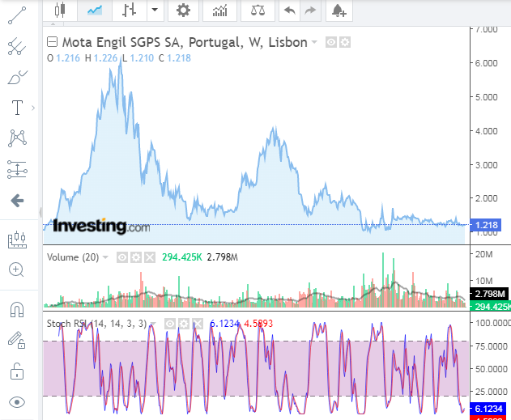Click the 294.425K volume value in legend
511x420 pixels.
[x=182, y=257]
